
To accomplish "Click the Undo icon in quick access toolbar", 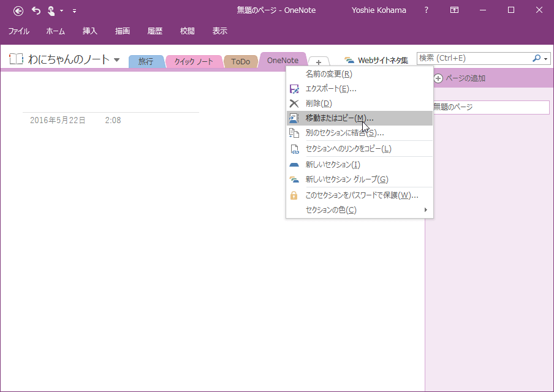I will [36, 10].
